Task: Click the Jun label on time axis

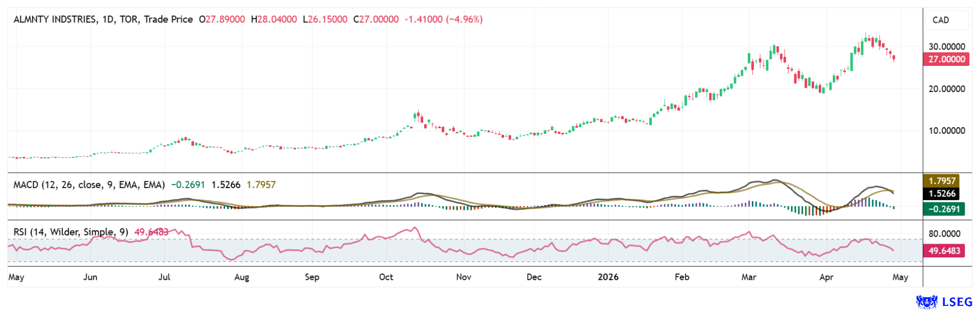Action: click(90, 277)
